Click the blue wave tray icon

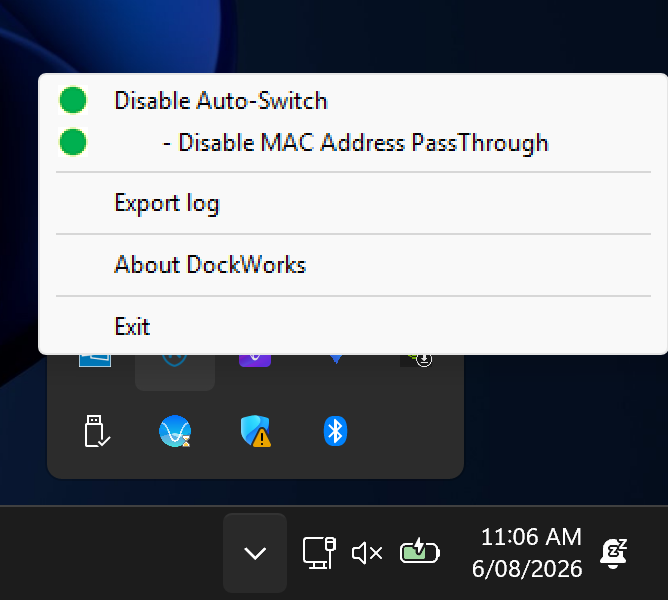point(175,431)
